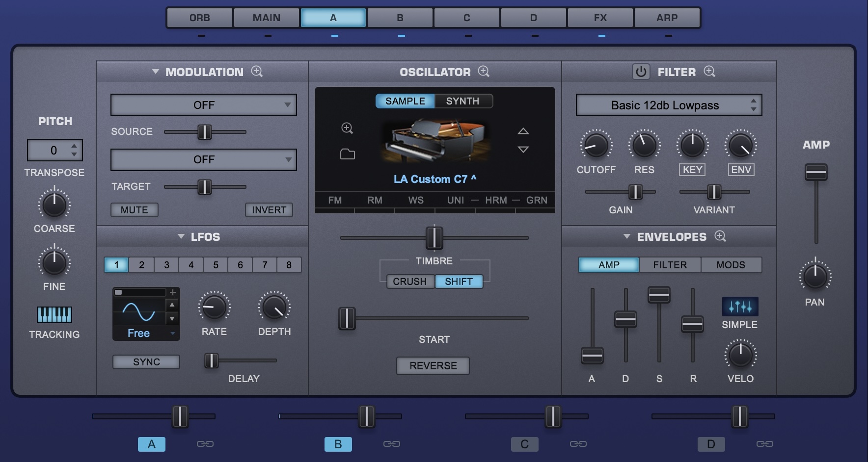Open modulation Target OFF dropdown
The image size is (868, 462).
pyautogui.click(x=204, y=160)
